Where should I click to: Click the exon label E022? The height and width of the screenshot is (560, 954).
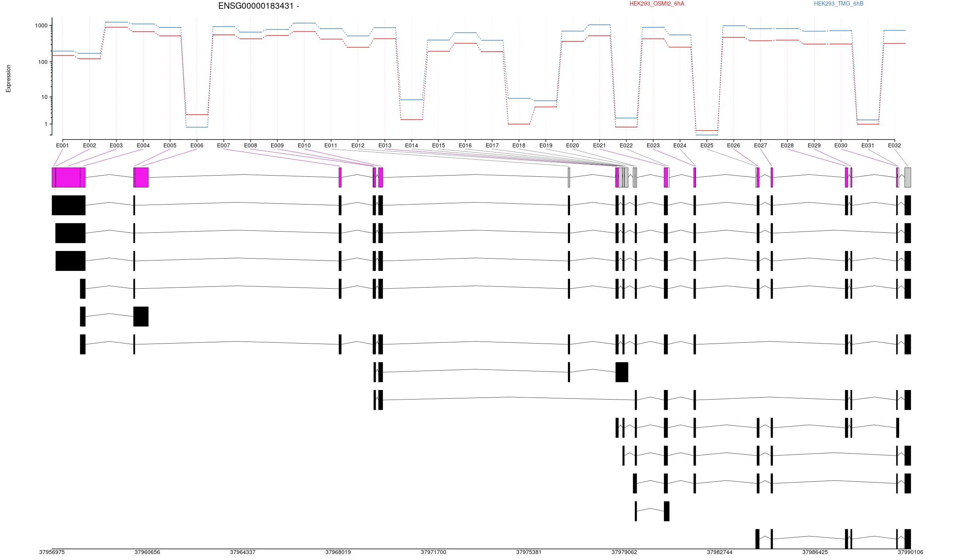tap(626, 145)
